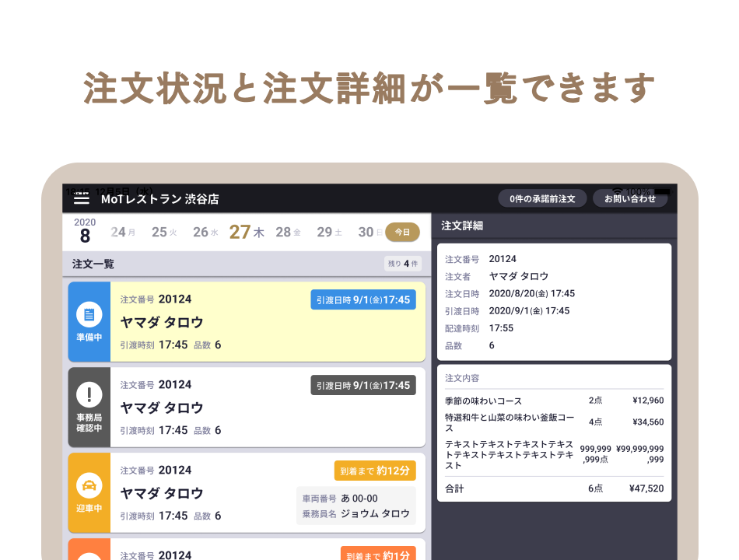The image size is (739, 560).
Task: Click the テキストテキスト placeholder item name
Action: click(510, 455)
